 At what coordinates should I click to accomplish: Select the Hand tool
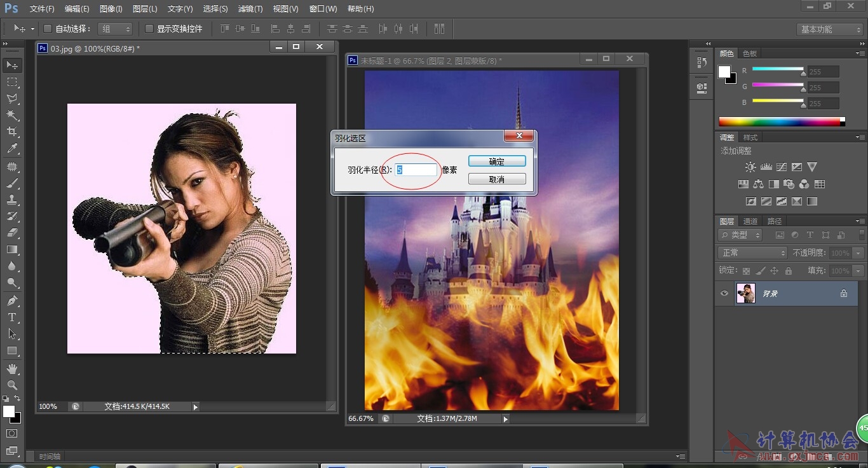click(12, 369)
